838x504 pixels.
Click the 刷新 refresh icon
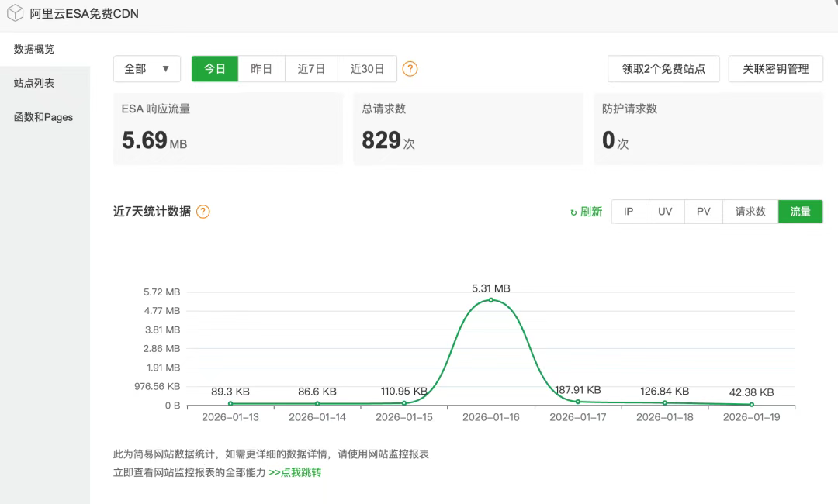pyautogui.click(x=574, y=212)
